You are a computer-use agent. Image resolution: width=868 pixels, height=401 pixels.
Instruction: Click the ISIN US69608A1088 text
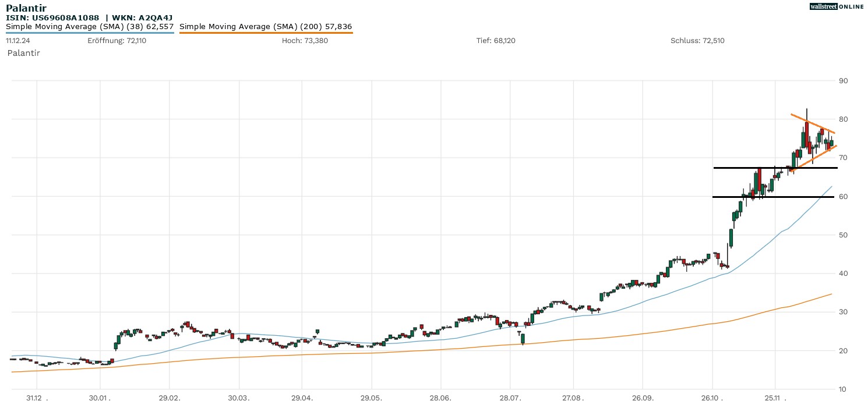point(52,17)
